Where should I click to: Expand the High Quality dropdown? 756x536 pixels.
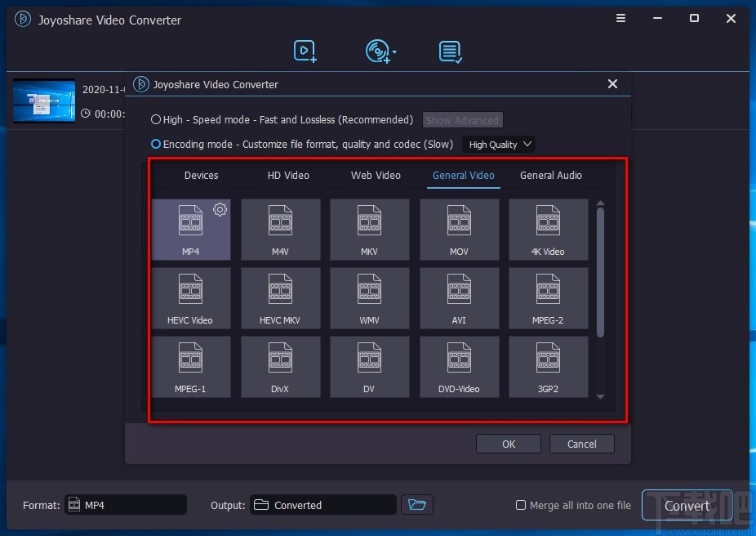(499, 145)
